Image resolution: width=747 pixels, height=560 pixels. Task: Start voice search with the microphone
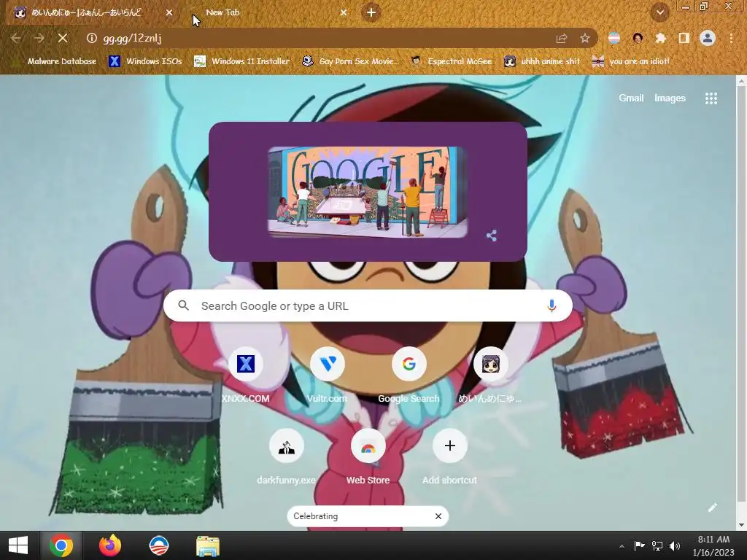(x=551, y=306)
